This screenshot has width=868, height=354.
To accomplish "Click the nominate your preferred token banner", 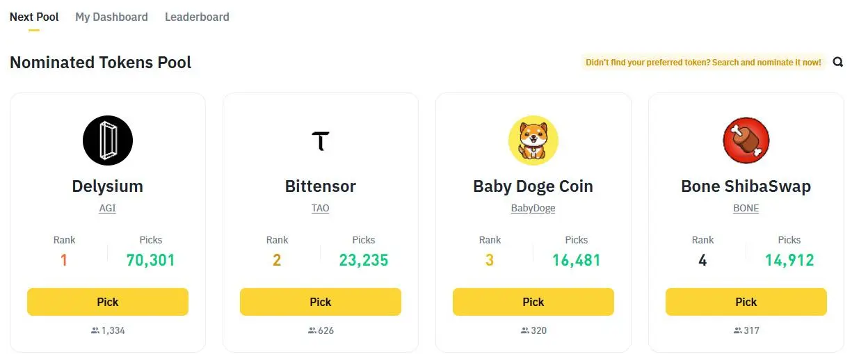I will [703, 63].
